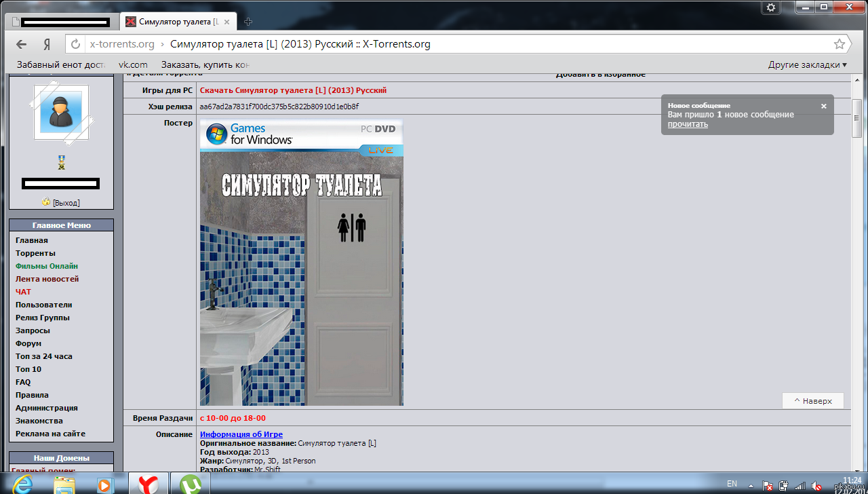Show hidden system tray icons
Image resolution: width=868 pixels, height=494 pixels.
(x=752, y=484)
